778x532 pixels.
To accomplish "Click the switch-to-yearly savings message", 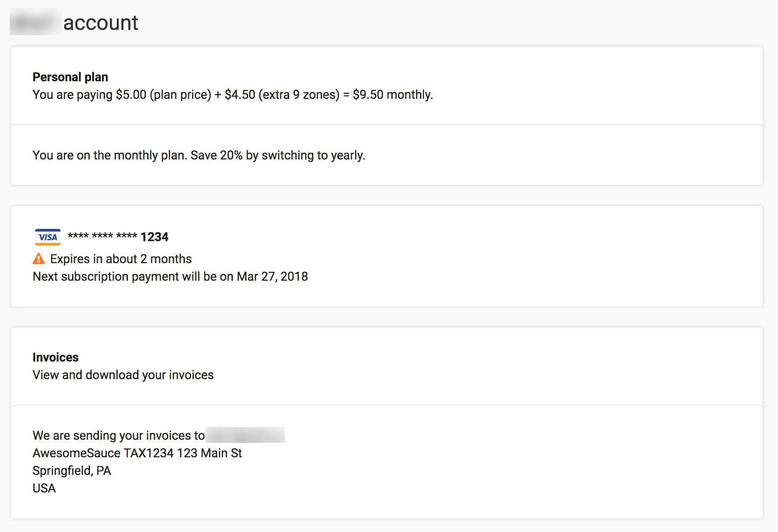I will 199,155.
